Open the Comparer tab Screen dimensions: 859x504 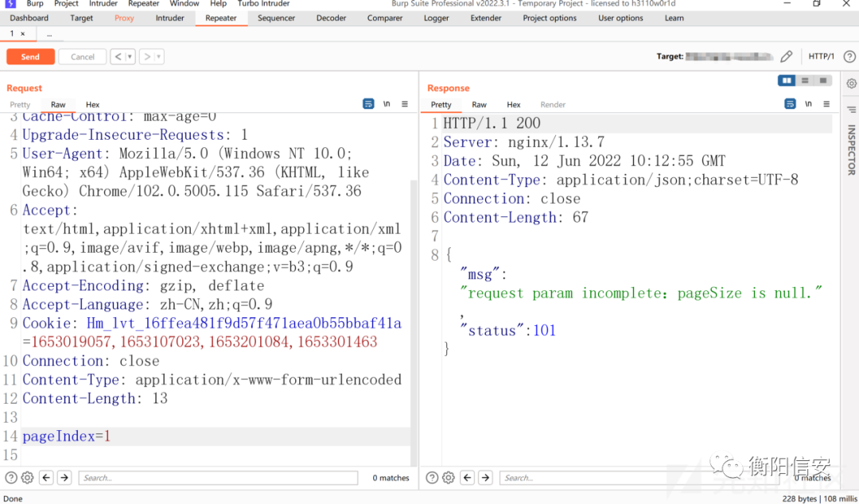tap(385, 18)
